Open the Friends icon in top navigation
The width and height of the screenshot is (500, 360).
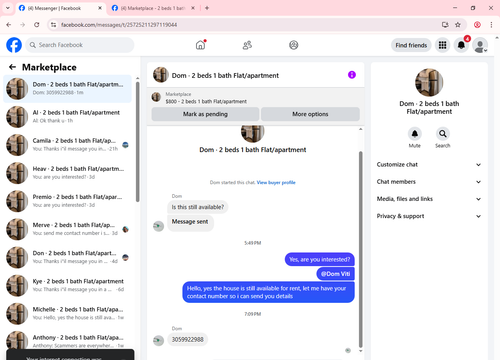pyautogui.click(x=247, y=45)
